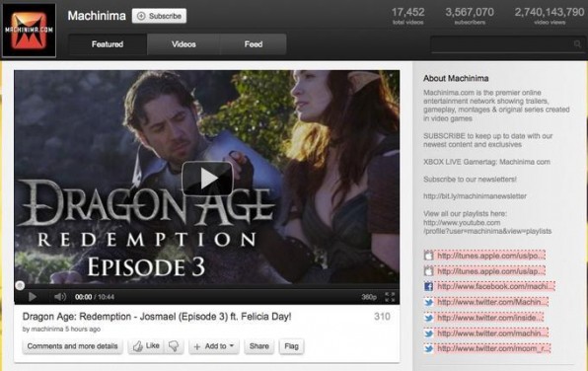This screenshot has width=588, height=371.
Task: Enter fullscreen mode
Action: 390,297
